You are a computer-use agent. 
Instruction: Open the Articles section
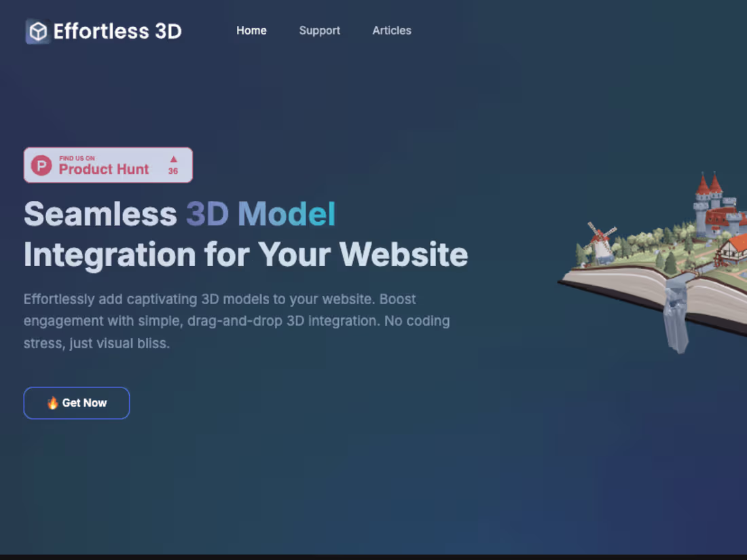point(392,31)
